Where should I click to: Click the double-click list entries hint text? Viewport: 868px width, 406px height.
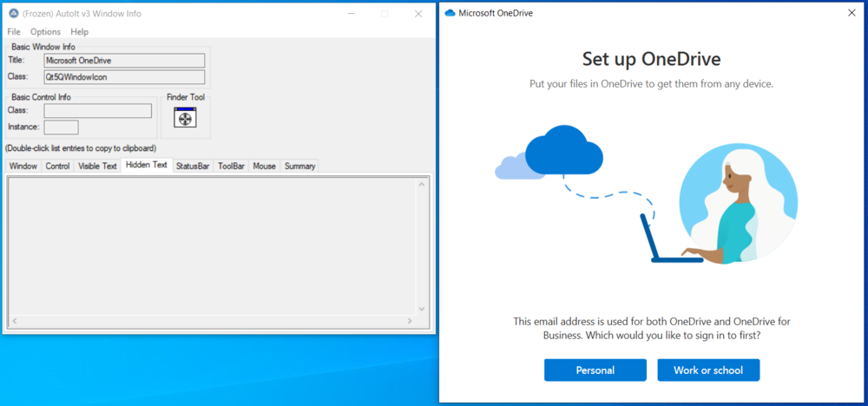(81, 148)
